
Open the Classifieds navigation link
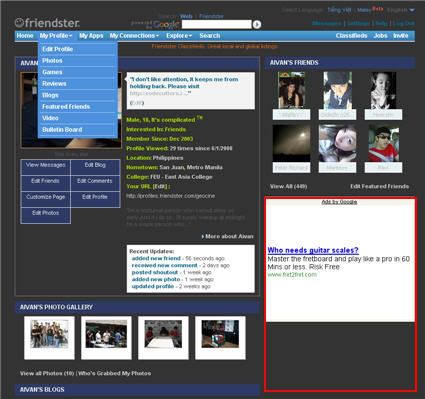point(351,36)
